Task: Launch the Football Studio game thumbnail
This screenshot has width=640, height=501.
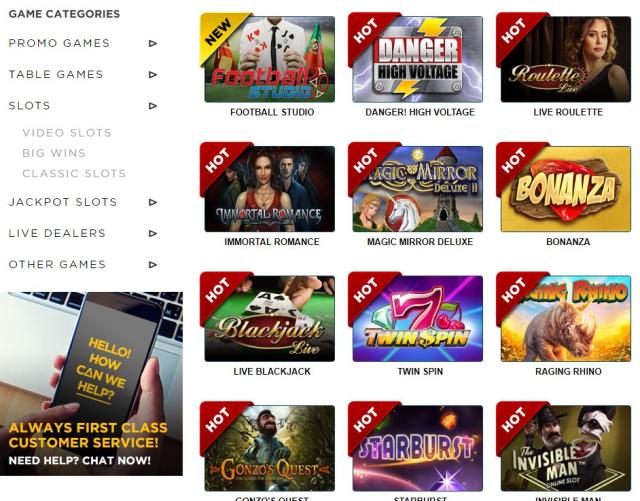Action: (x=269, y=59)
